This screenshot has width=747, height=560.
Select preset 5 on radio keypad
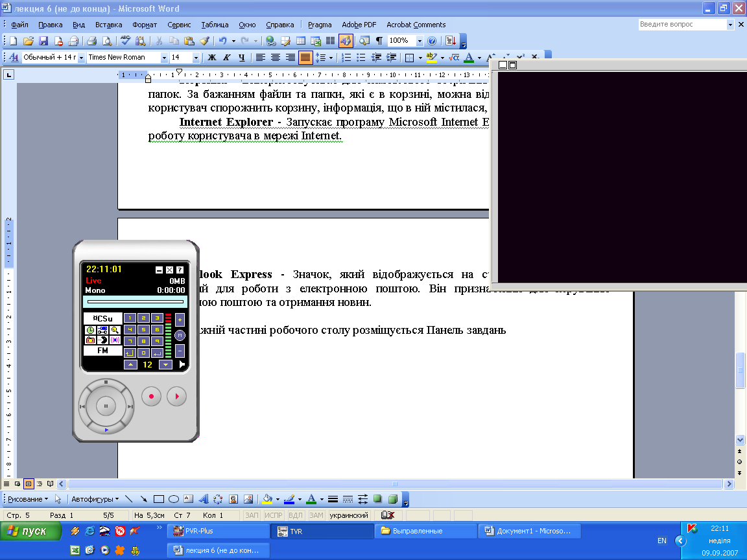point(143,329)
